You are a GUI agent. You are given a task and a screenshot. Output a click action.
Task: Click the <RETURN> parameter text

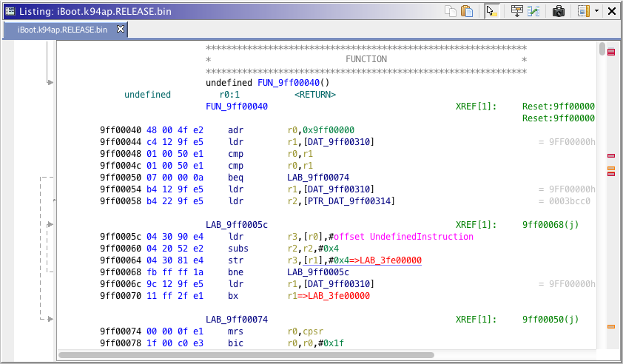point(315,95)
